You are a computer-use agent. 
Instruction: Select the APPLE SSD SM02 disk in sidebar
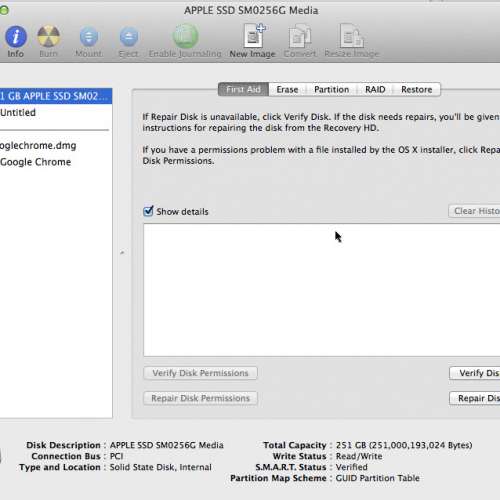pos(56,96)
